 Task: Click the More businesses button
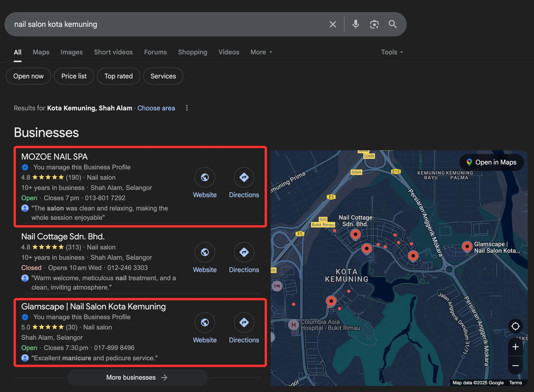click(138, 377)
